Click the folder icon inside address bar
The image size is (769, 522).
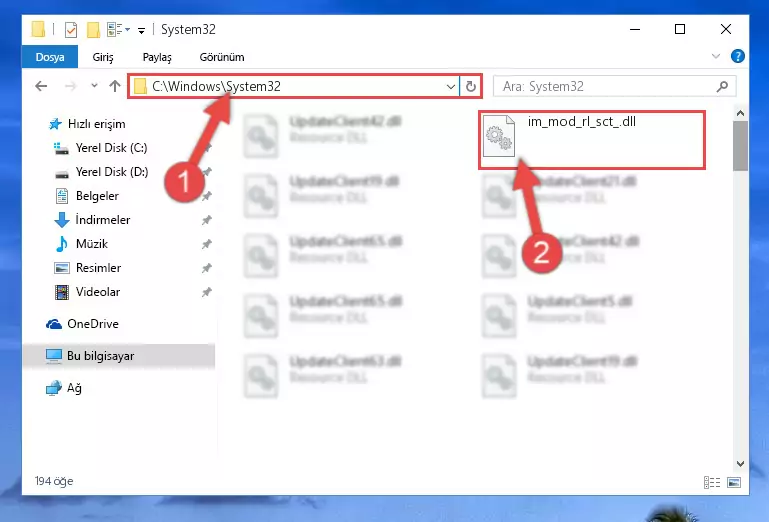pyautogui.click(x=140, y=86)
